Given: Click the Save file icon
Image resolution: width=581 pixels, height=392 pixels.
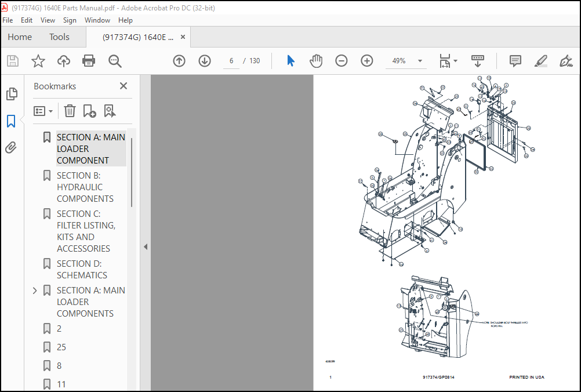Looking at the screenshot, I should coord(13,61).
